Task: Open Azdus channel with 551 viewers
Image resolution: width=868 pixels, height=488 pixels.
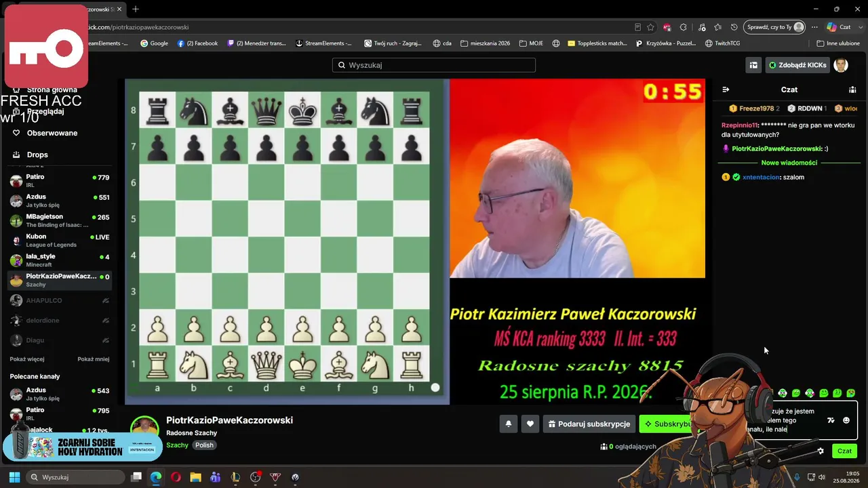Action: click(60, 201)
